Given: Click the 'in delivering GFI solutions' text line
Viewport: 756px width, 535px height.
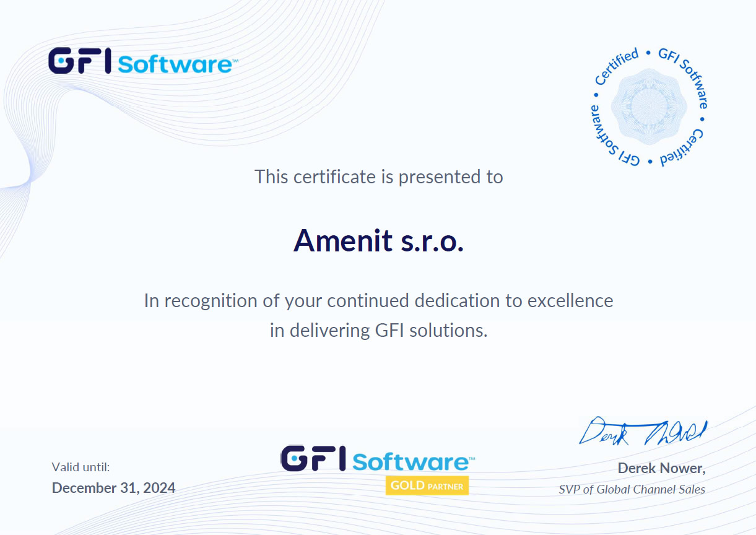Looking at the screenshot, I should pyautogui.click(x=378, y=330).
